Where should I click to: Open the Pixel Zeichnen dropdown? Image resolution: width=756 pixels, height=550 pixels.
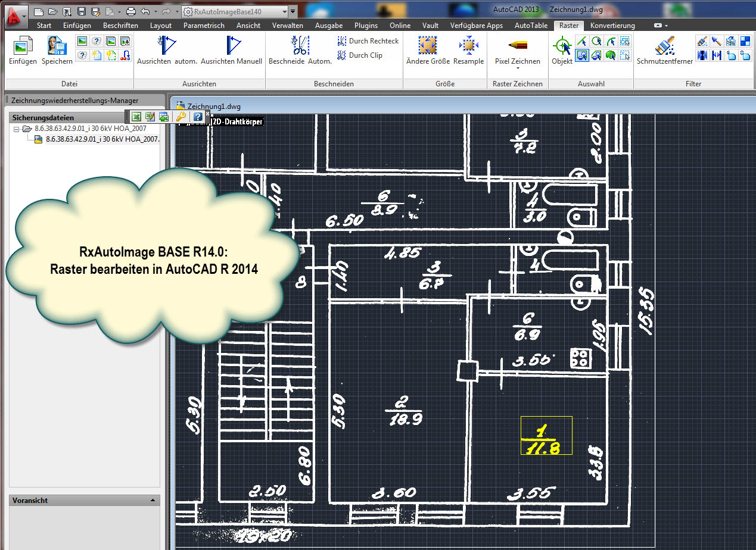(518, 61)
